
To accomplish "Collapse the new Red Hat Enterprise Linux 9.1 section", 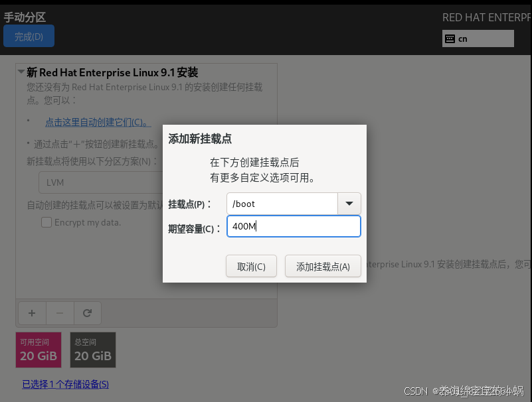I will pos(21,72).
